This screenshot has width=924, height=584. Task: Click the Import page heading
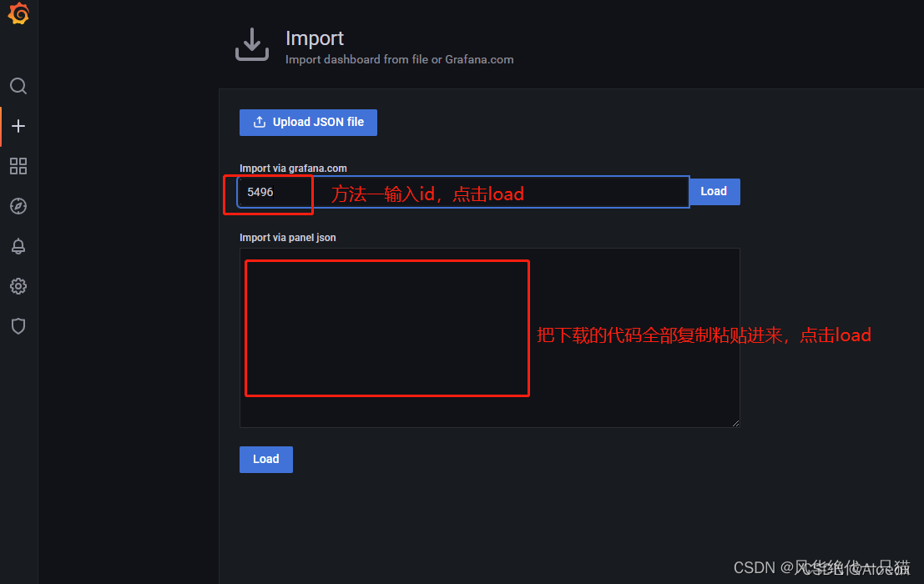pyautogui.click(x=315, y=38)
